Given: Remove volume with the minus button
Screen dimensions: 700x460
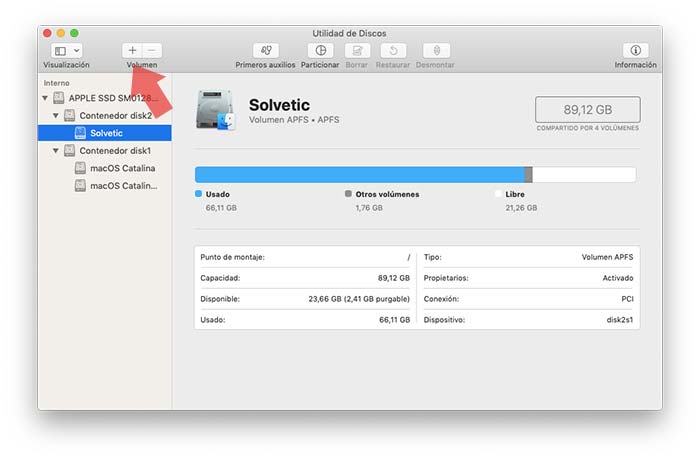Looking at the screenshot, I should 152,50.
